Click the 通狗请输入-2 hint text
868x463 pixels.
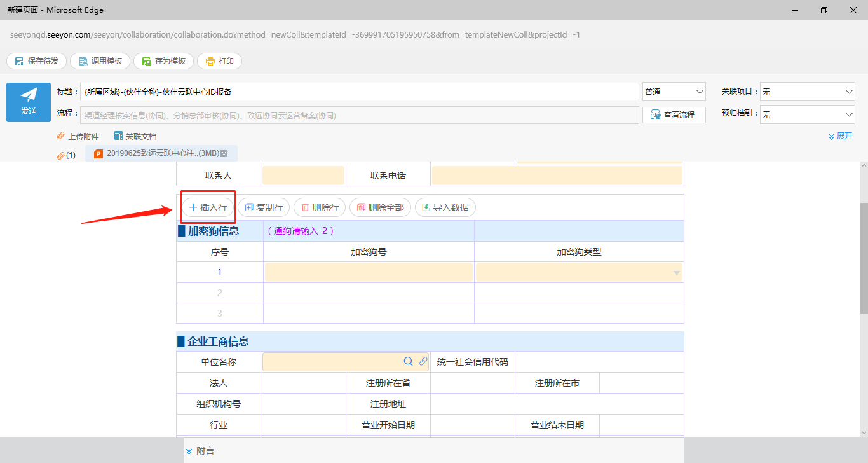(301, 231)
